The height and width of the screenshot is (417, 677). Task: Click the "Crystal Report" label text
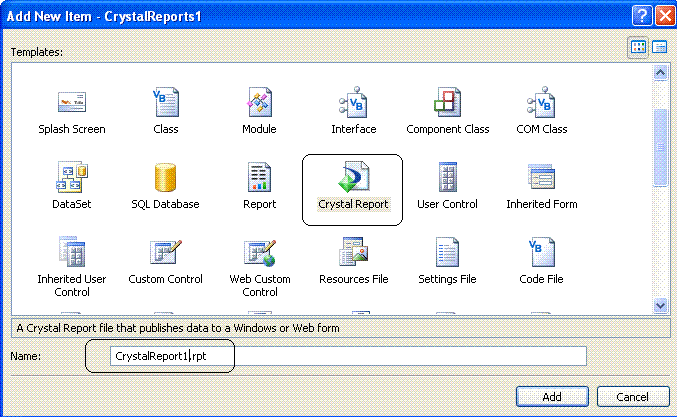coord(353,204)
